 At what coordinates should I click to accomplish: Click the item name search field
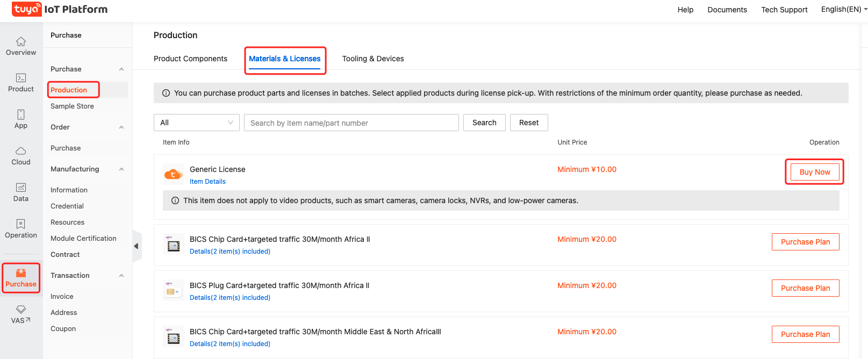351,123
